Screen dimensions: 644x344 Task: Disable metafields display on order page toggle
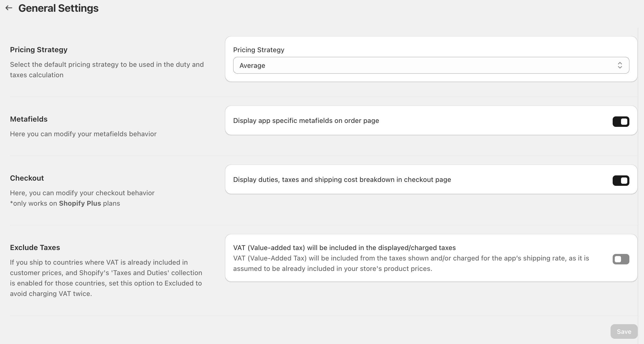coord(621,122)
